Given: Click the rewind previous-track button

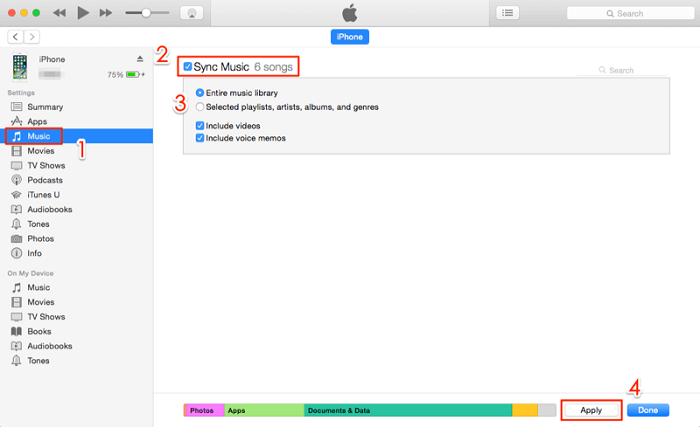Looking at the screenshot, I should [59, 13].
